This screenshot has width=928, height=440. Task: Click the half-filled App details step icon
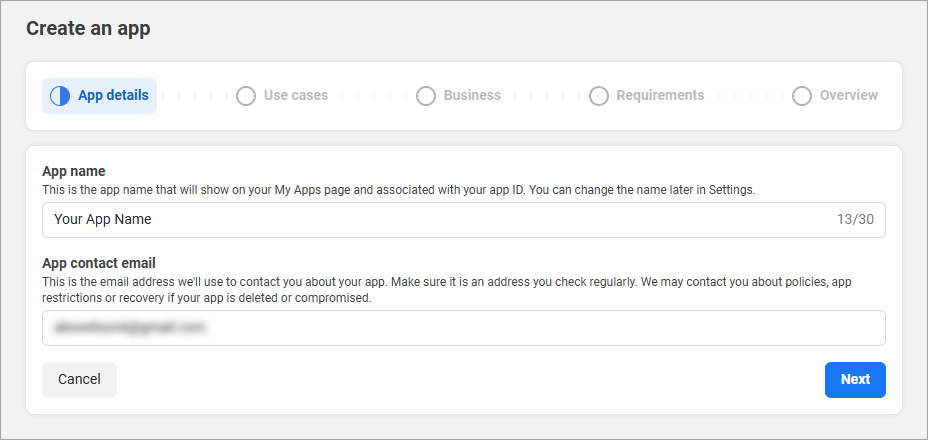tap(60, 96)
